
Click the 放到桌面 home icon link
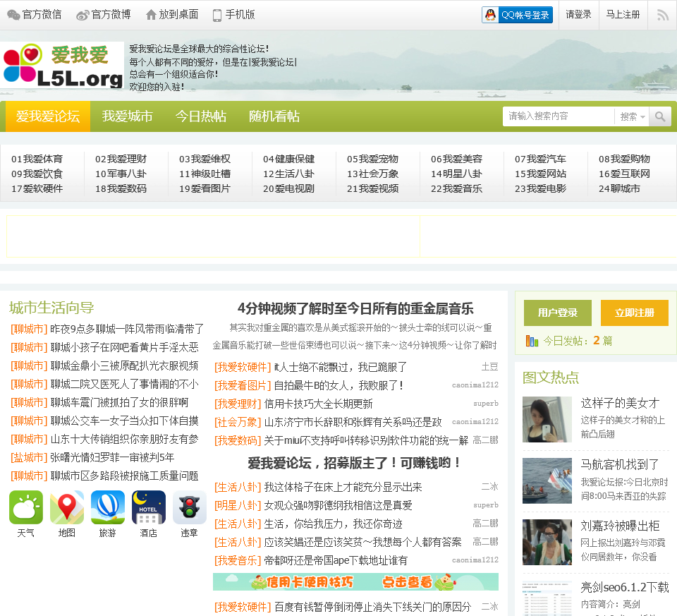click(x=172, y=15)
